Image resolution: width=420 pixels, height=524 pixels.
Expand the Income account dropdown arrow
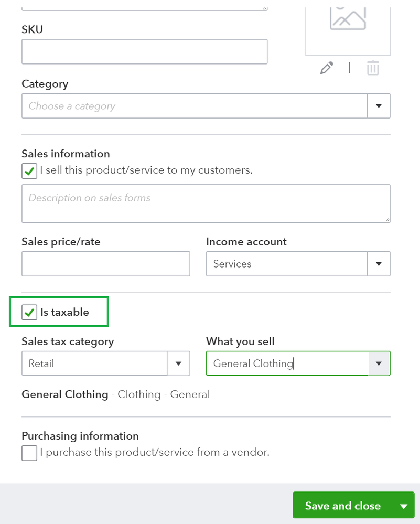379,264
